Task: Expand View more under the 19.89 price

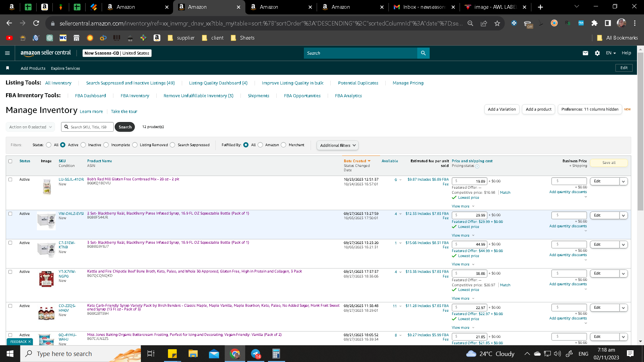Action: click(x=463, y=206)
